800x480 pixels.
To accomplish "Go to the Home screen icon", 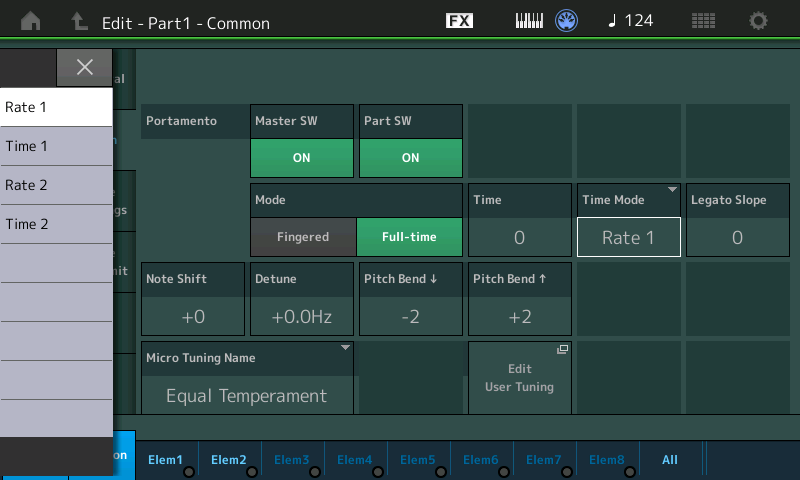I will click(32, 20).
